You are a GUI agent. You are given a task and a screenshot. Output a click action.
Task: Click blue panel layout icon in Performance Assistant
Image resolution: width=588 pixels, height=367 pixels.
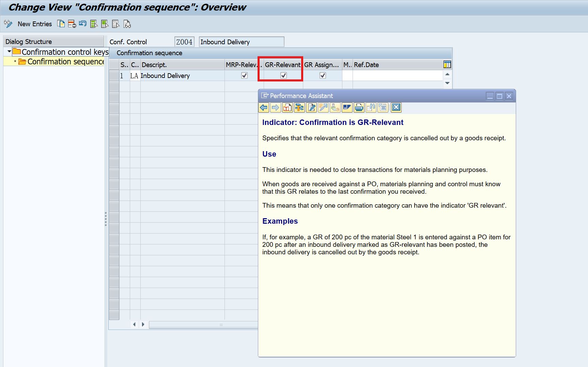tap(347, 108)
